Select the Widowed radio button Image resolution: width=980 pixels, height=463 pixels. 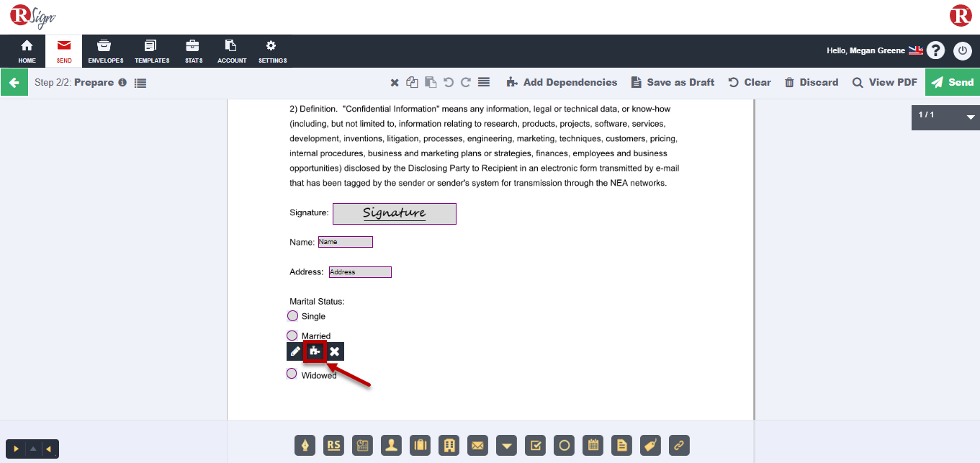292,374
